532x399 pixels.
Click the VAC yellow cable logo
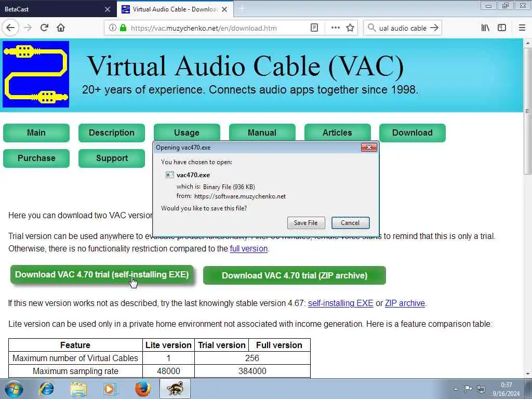coord(36,74)
